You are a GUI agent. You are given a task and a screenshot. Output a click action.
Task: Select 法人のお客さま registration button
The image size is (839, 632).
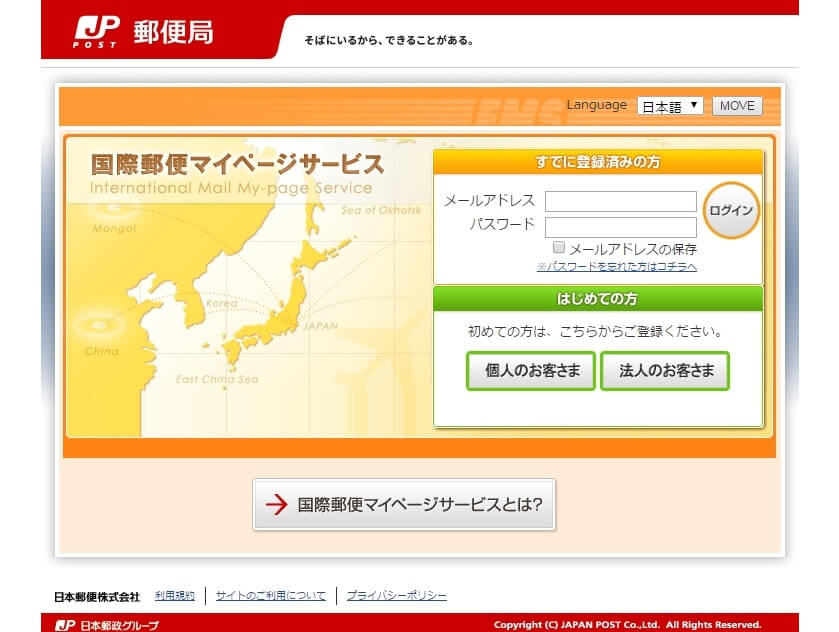click(665, 371)
